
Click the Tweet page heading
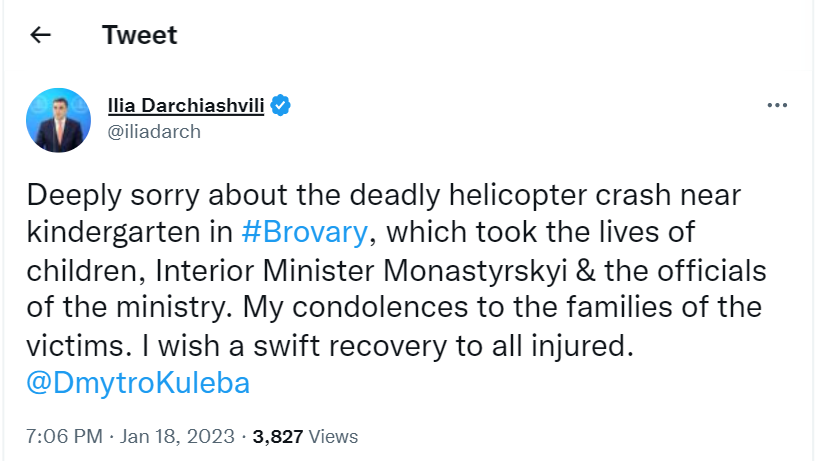coord(140,35)
